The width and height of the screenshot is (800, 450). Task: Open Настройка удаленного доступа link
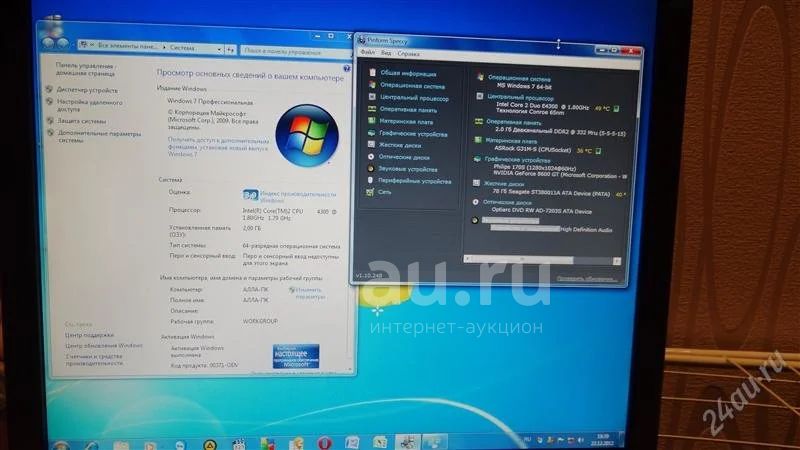pyautogui.click(x=90, y=106)
